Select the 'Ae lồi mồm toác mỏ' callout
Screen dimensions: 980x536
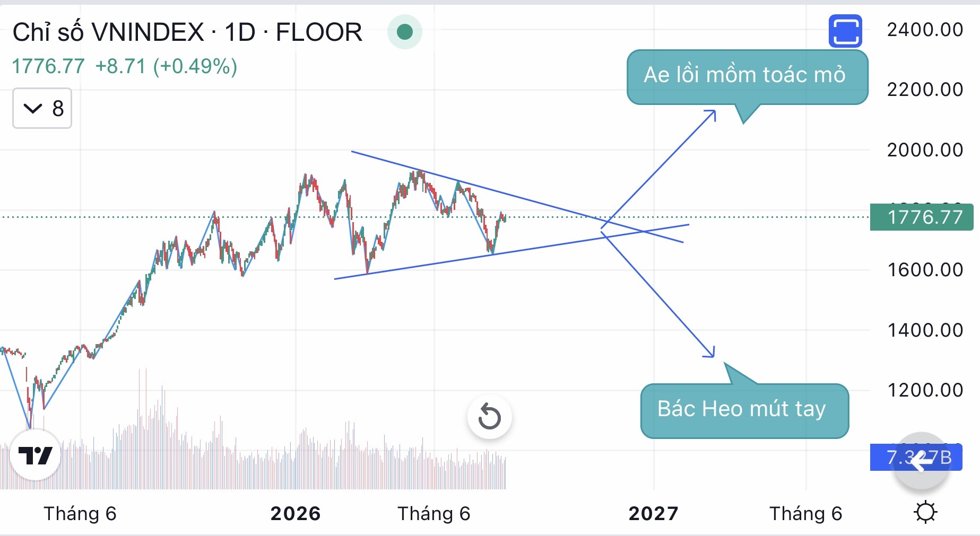747,77
